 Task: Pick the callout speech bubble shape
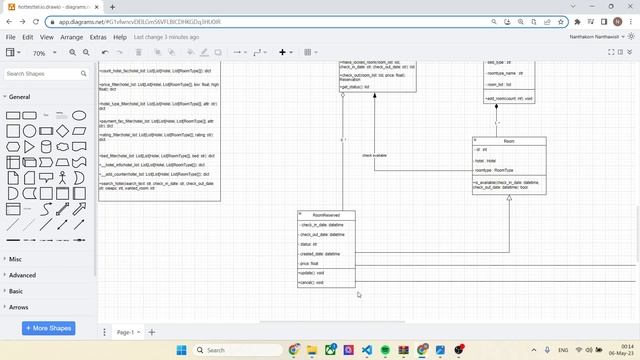point(46,178)
